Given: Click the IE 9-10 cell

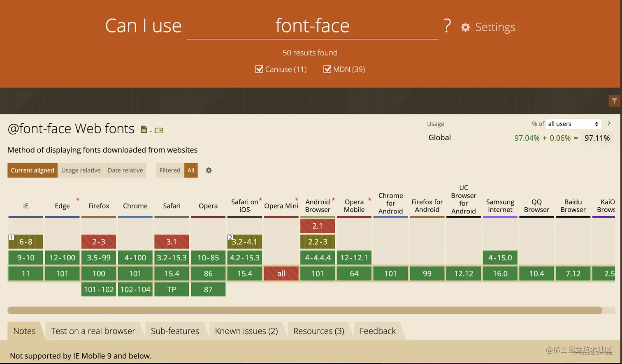Looking at the screenshot, I should click(26, 258).
